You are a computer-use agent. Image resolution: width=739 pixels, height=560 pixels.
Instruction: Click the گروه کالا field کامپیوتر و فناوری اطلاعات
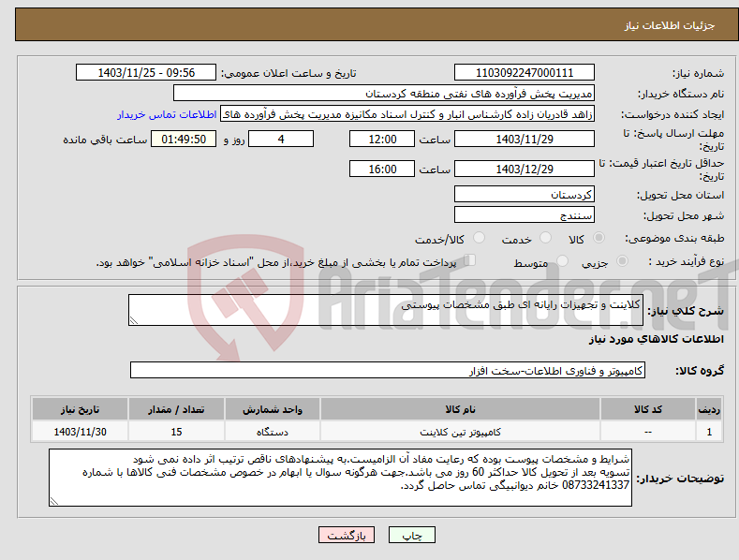pos(388,371)
